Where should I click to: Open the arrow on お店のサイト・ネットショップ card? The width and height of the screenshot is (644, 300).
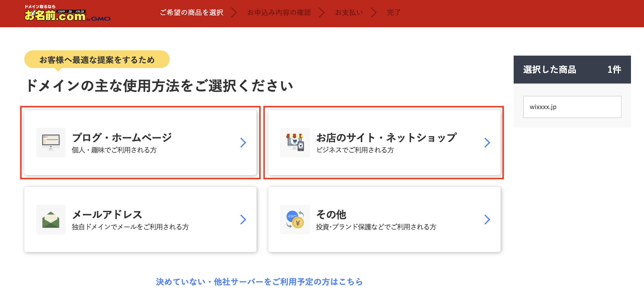point(487,143)
